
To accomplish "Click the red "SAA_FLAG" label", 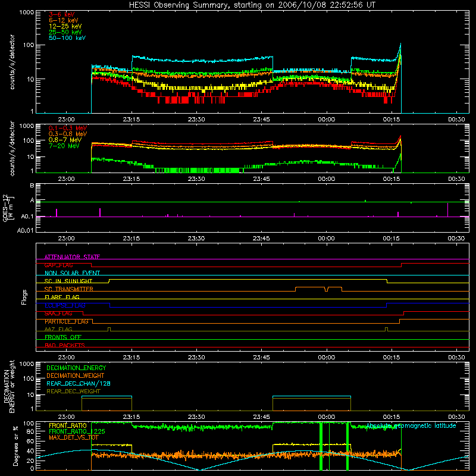I will pyautogui.click(x=58, y=314).
